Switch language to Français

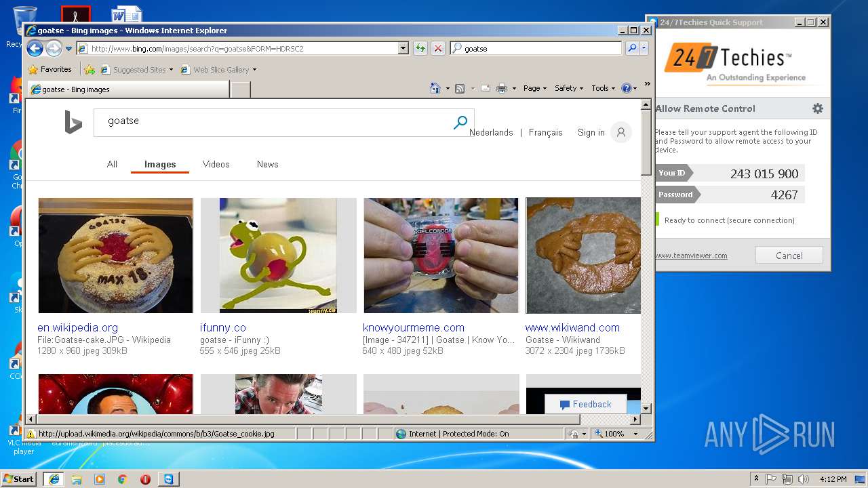545,132
